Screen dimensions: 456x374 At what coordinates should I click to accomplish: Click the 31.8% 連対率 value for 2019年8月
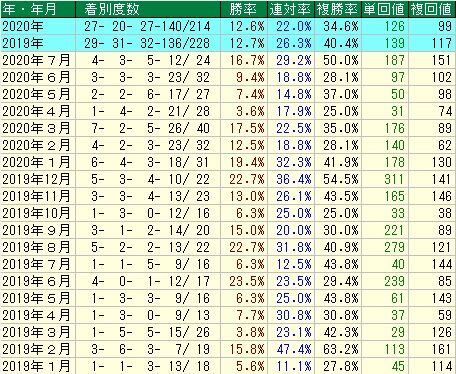pos(294,247)
